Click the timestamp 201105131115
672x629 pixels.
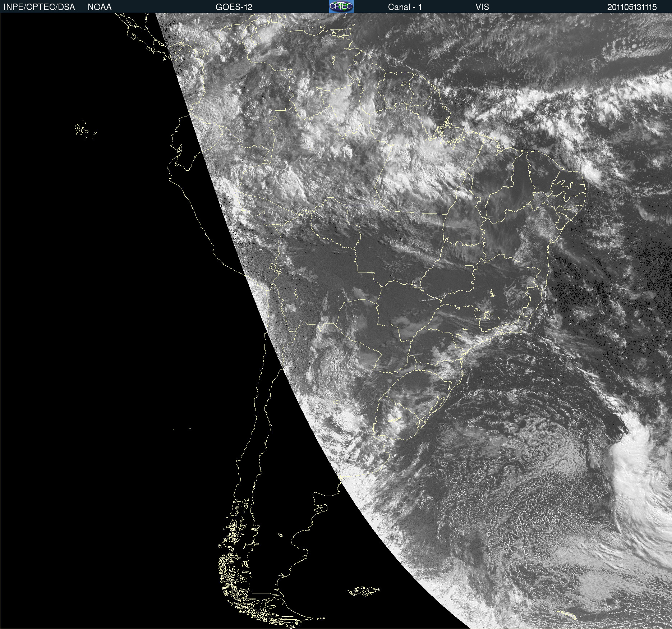click(632, 7)
